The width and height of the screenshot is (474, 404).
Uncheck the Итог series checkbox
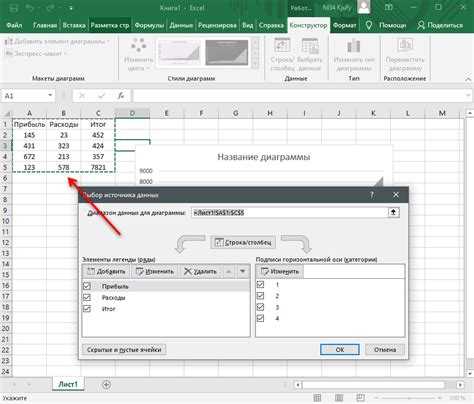coord(87,308)
